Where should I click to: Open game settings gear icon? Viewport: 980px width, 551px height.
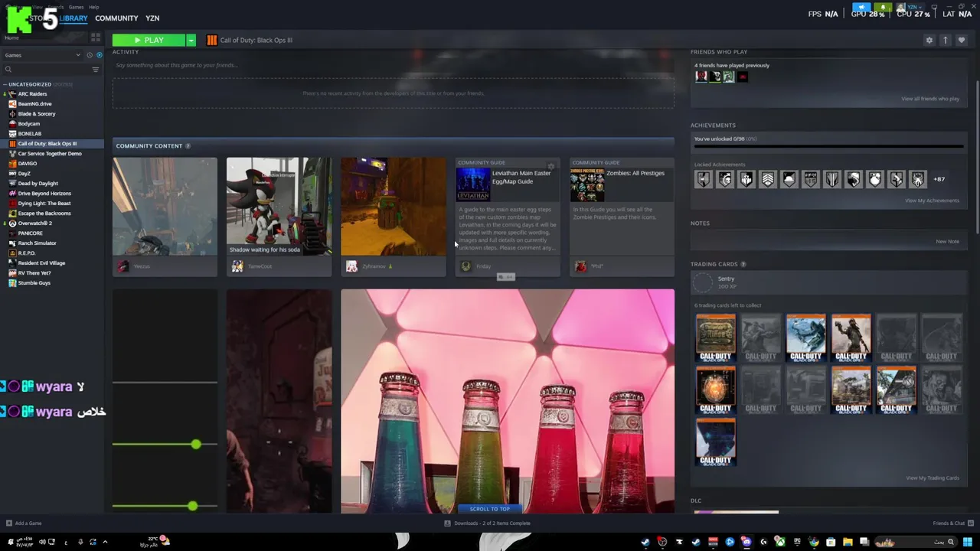click(x=929, y=40)
